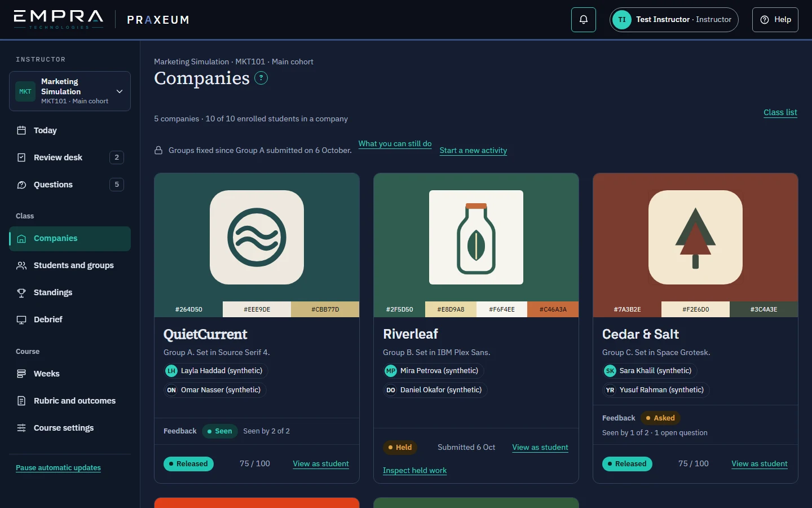Image resolution: width=812 pixels, height=508 pixels.
Task: Click the QuietCurrent wave logo
Action: coord(257,237)
